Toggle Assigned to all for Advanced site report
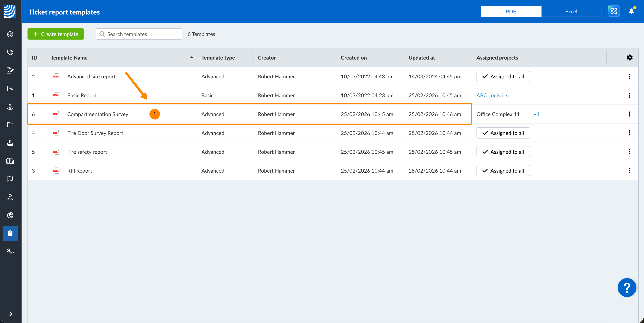The height and width of the screenshot is (323, 644). 503,77
